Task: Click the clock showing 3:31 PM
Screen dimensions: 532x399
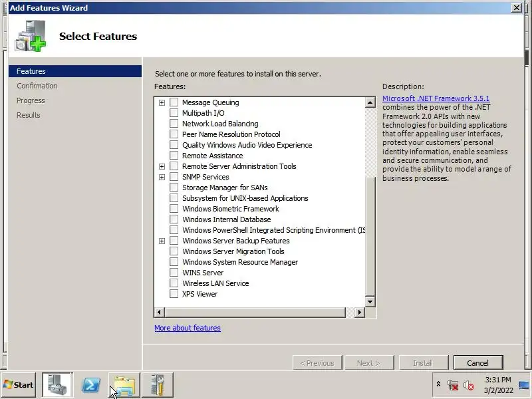Action: pos(498,385)
